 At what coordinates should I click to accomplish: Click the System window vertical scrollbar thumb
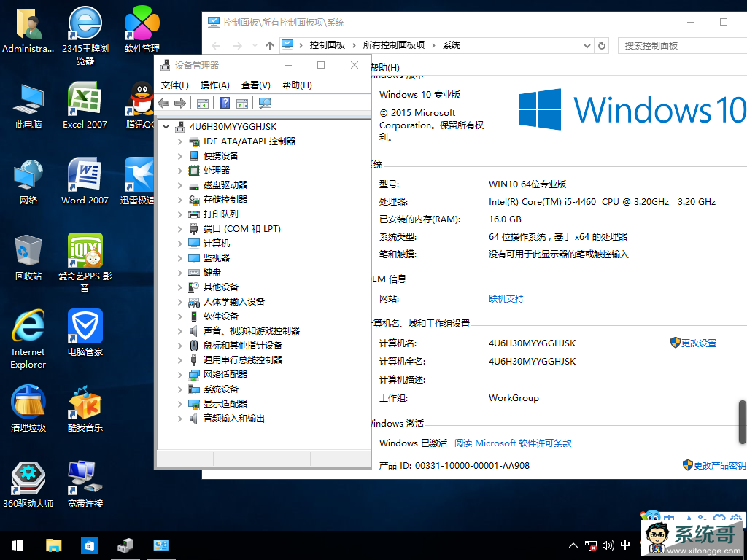(x=742, y=422)
